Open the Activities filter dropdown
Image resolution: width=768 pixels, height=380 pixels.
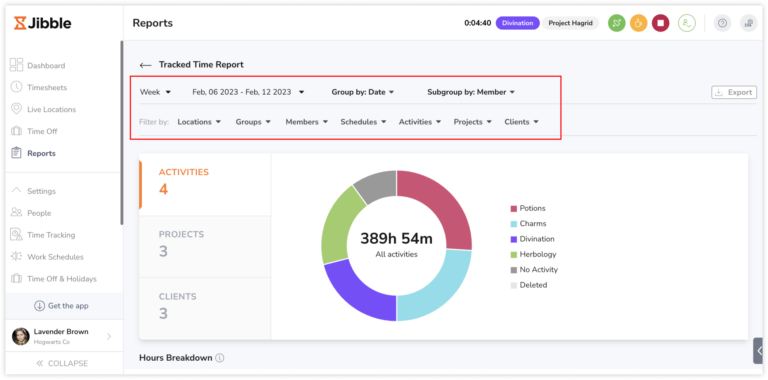point(420,122)
